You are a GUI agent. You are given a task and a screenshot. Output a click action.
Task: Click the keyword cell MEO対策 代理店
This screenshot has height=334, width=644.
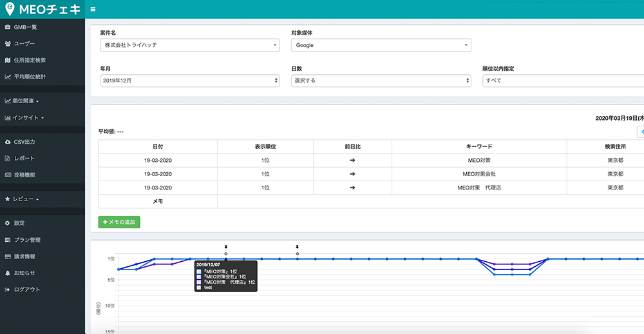(479, 188)
